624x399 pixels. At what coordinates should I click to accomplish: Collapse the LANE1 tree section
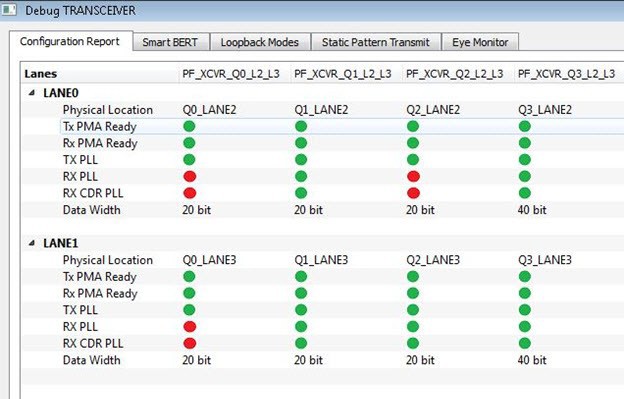[x=32, y=243]
